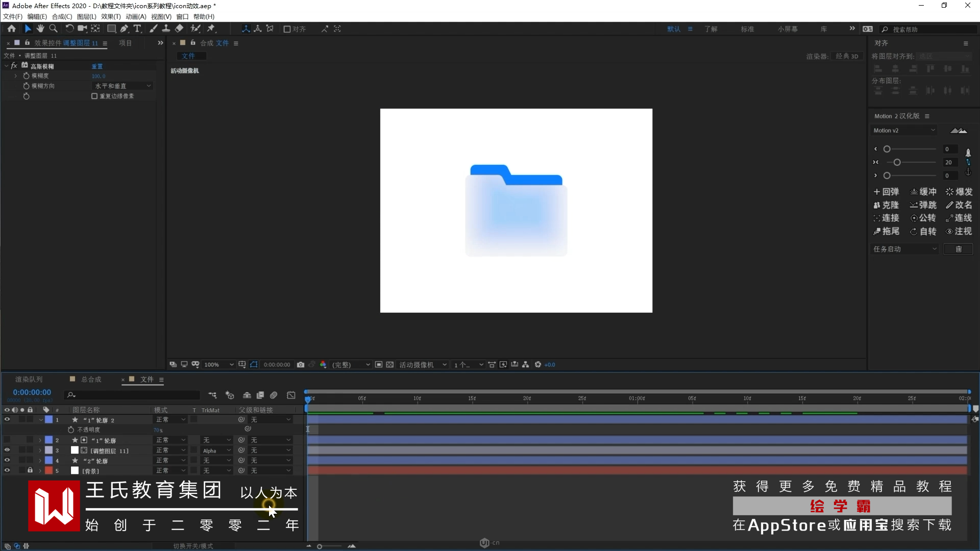Choose the Clone Stamp tool
The width and height of the screenshot is (980, 551).
pos(166,29)
